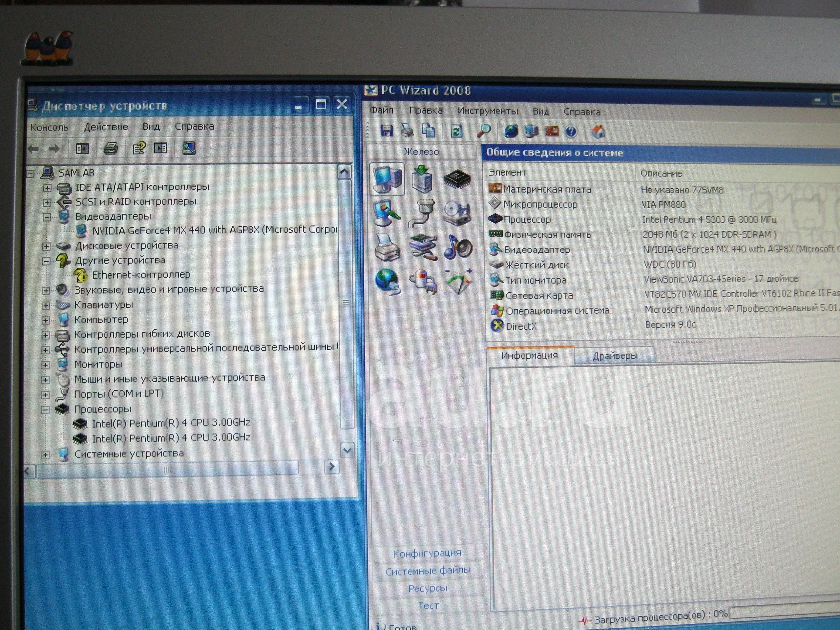
Task: Collapse the Видеоадаптеры node
Action: pyautogui.click(x=47, y=217)
